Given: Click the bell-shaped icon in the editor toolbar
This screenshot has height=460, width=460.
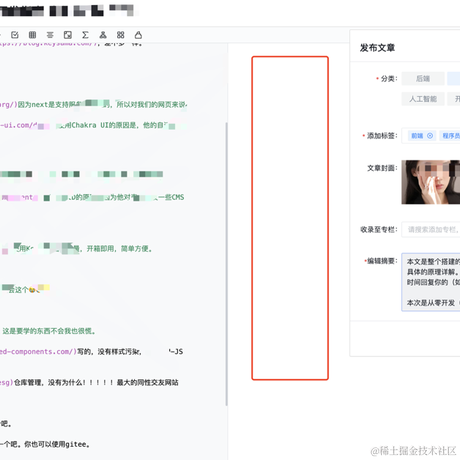Looking at the screenshot, I should [x=138, y=35].
